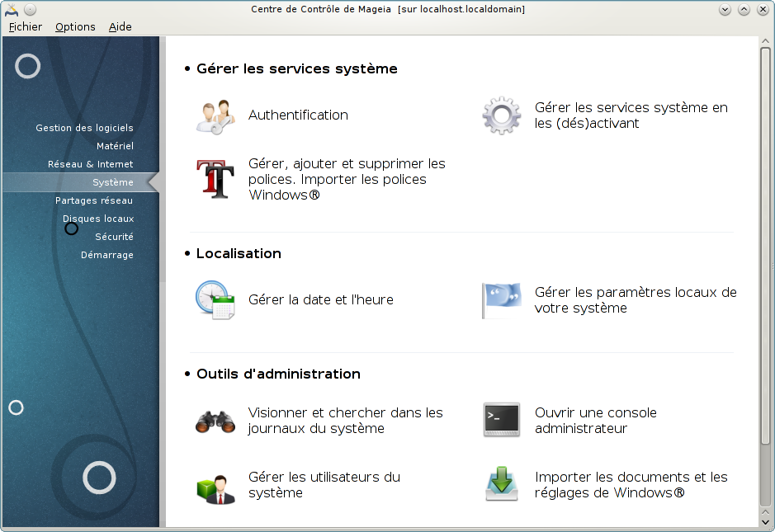Click the Outils d'administration heading

coord(278,374)
